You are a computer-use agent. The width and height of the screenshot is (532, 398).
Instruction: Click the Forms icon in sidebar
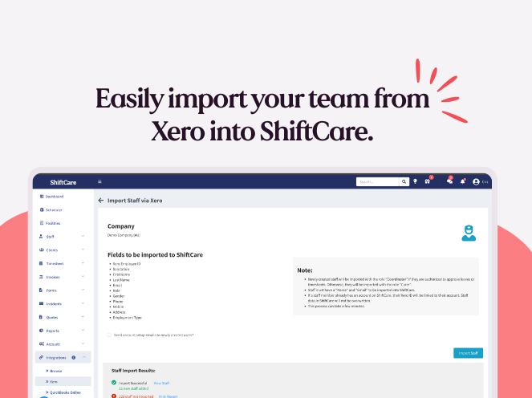pyautogui.click(x=41, y=290)
